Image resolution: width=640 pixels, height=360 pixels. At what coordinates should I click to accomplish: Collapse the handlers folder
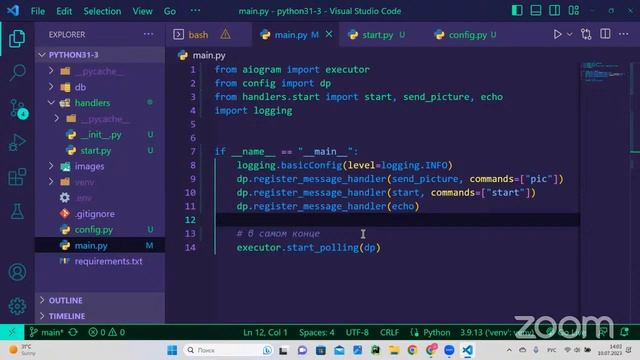click(100, 103)
